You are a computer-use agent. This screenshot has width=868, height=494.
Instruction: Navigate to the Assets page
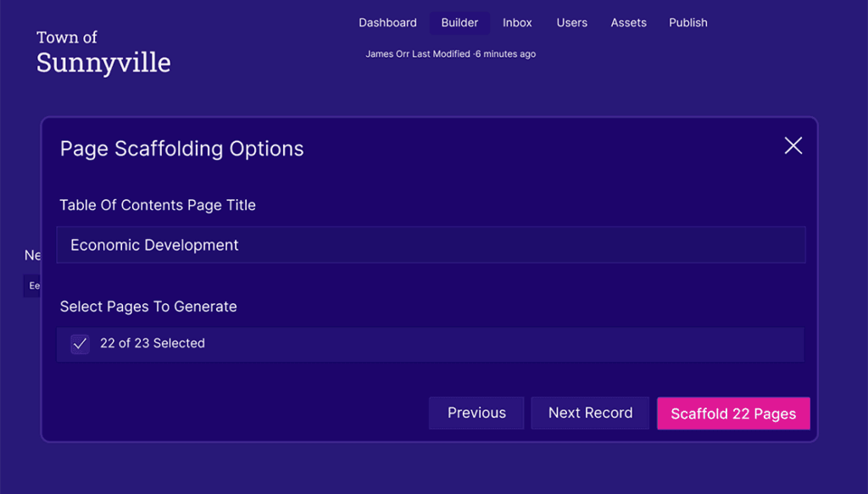click(x=628, y=23)
